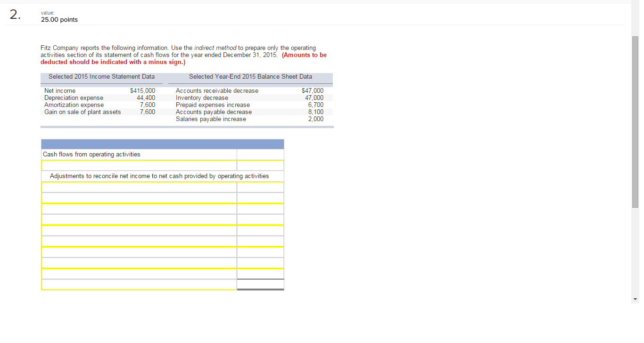Select the fourth yellow adjustment cell
Screen dimensions: 644x343
(x=139, y=220)
